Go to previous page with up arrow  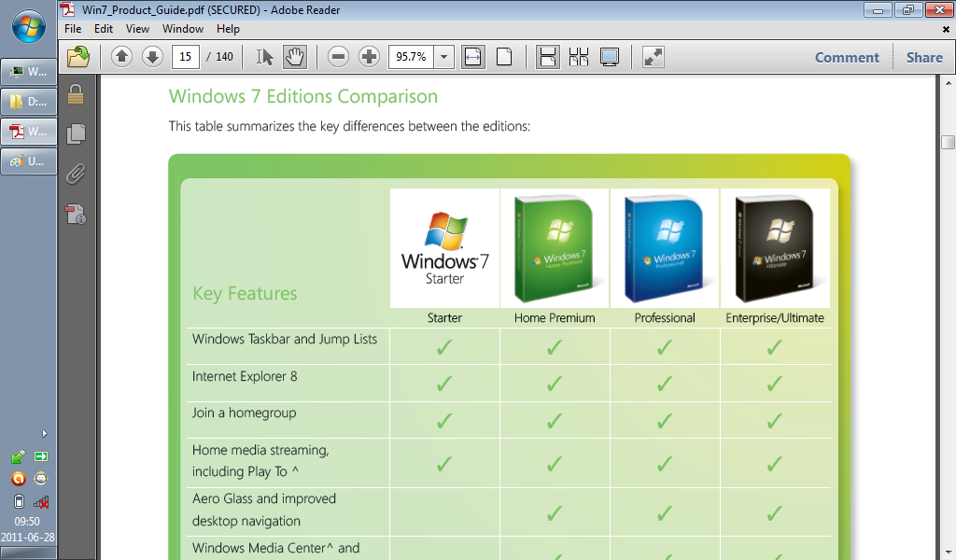(x=122, y=57)
